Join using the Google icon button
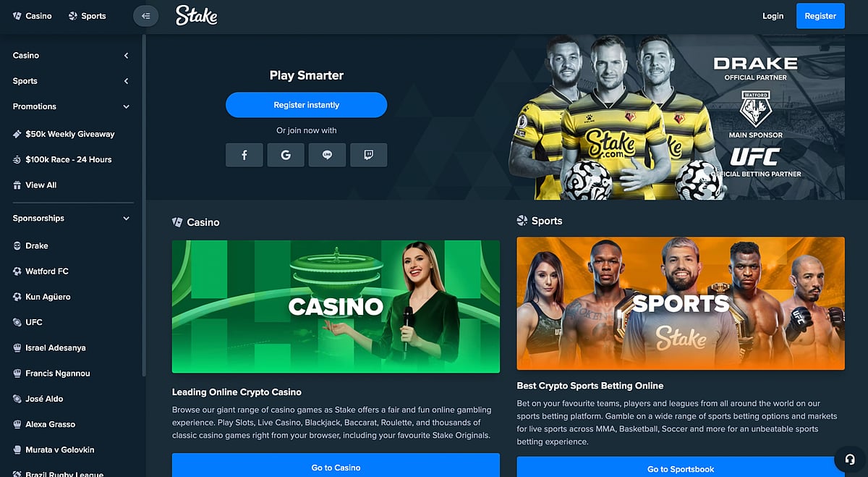 point(286,155)
